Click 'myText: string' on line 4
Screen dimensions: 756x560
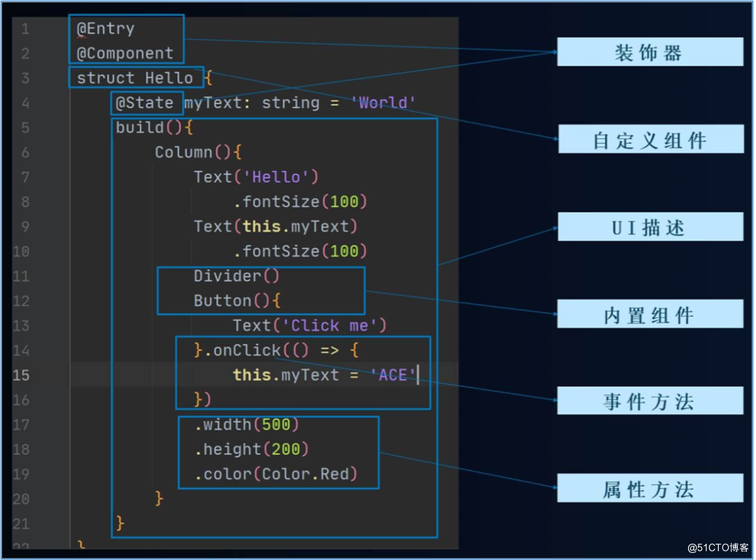(251, 103)
